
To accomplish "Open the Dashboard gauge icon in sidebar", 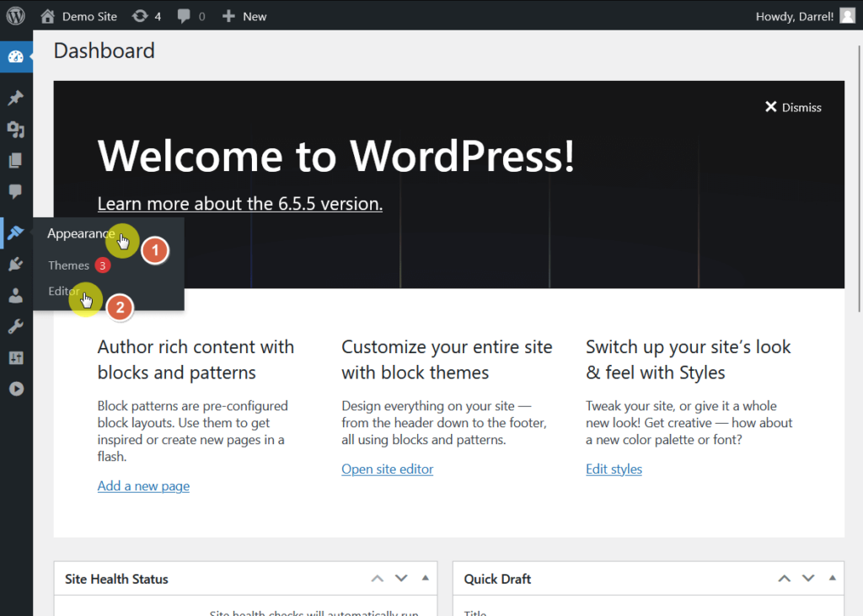I will (16, 56).
